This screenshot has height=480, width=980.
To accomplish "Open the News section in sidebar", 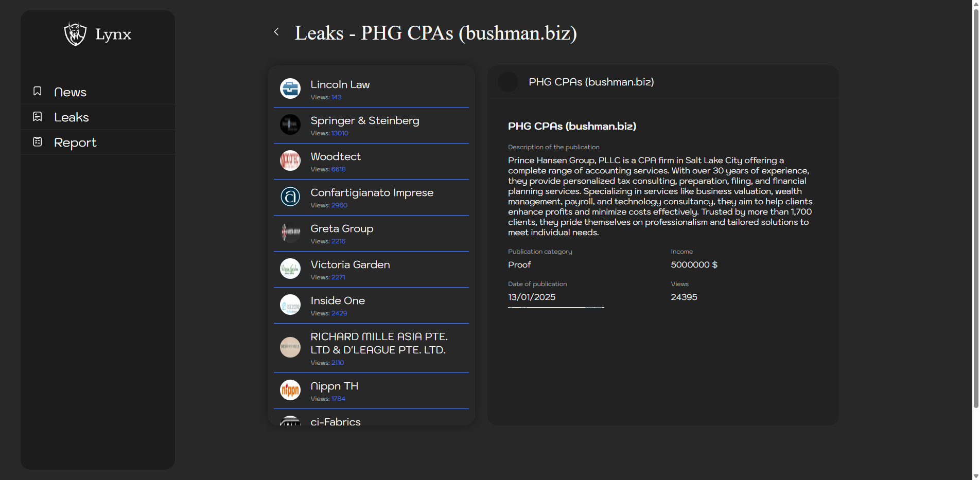I will tap(70, 92).
